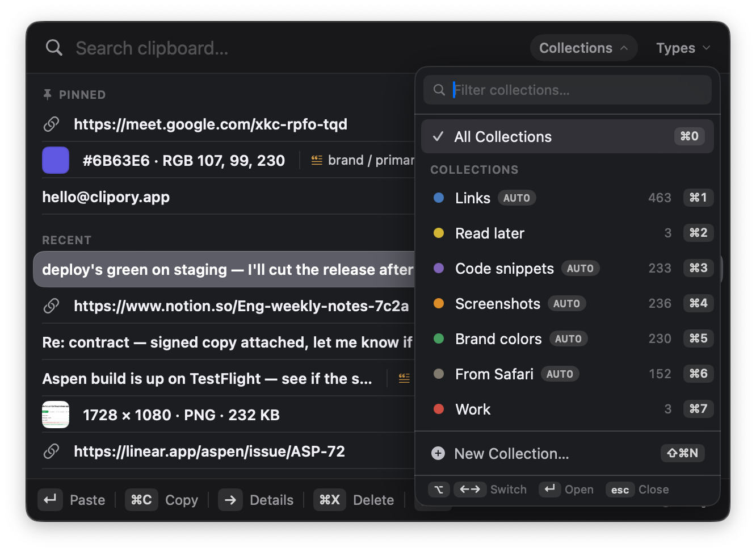Click the ⇧⌘N shortcut badge
The width and height of the screenshot is (756, 552).
pos(683,453)
